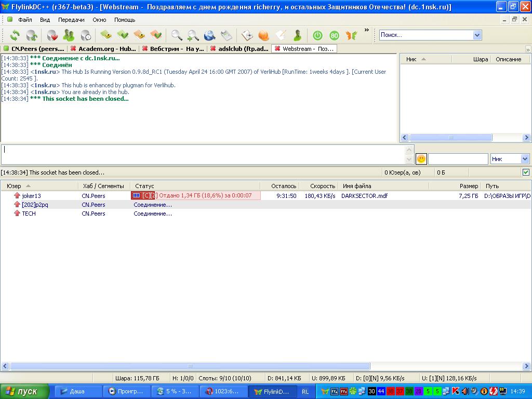Expand the 'Поиск...' search dropdown

[x=477, y=35]
